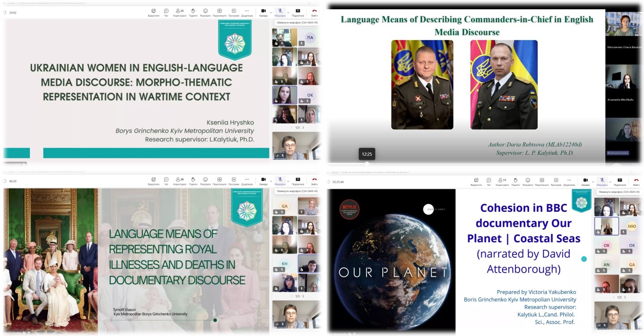
Task: Share screen with Поділитися in 46:20 meeting
Action: point(298,181)
